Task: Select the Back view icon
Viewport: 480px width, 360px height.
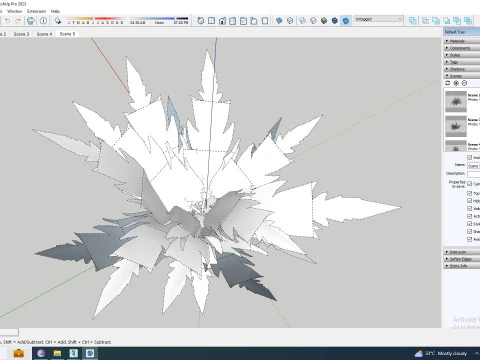Action: point(243,21)
